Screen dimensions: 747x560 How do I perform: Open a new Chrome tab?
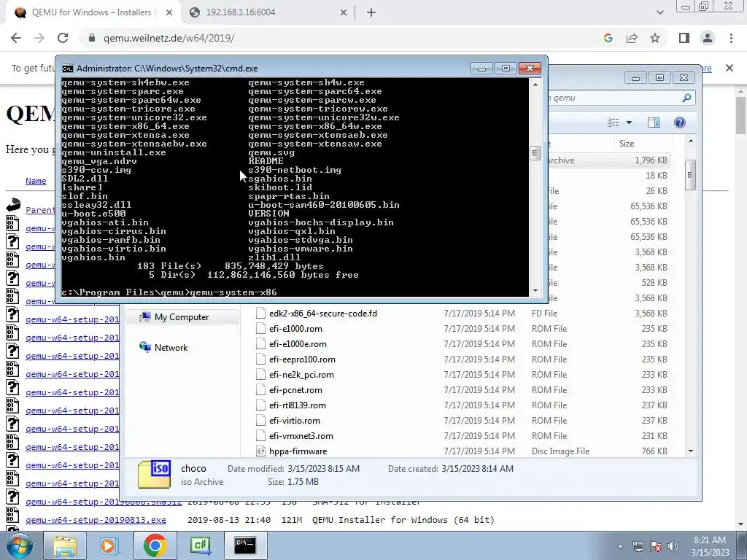(371, 12)
